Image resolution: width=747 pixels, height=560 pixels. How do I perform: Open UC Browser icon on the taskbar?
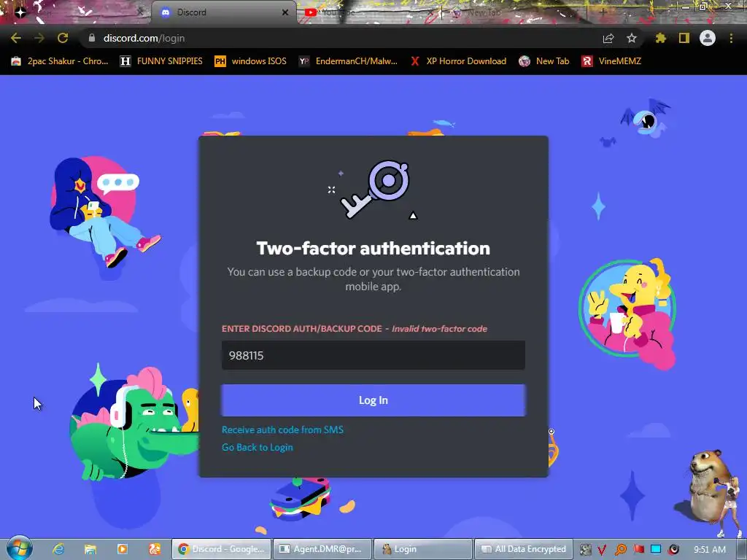[155, 549]
